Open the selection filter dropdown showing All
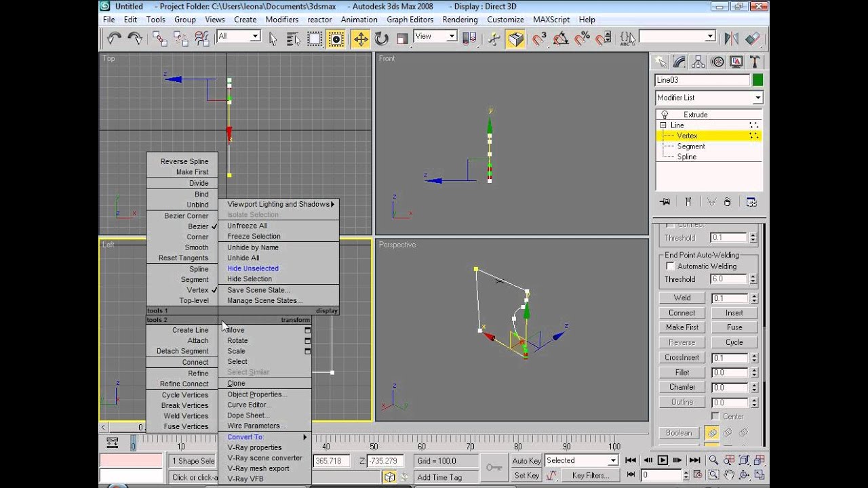Viewport: 868px width, 488px height. coord(239,36)
